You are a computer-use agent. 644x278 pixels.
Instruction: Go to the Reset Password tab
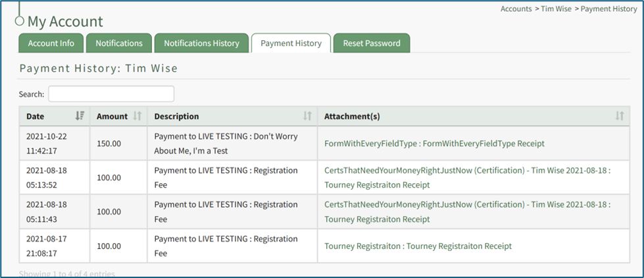(371, 43)
